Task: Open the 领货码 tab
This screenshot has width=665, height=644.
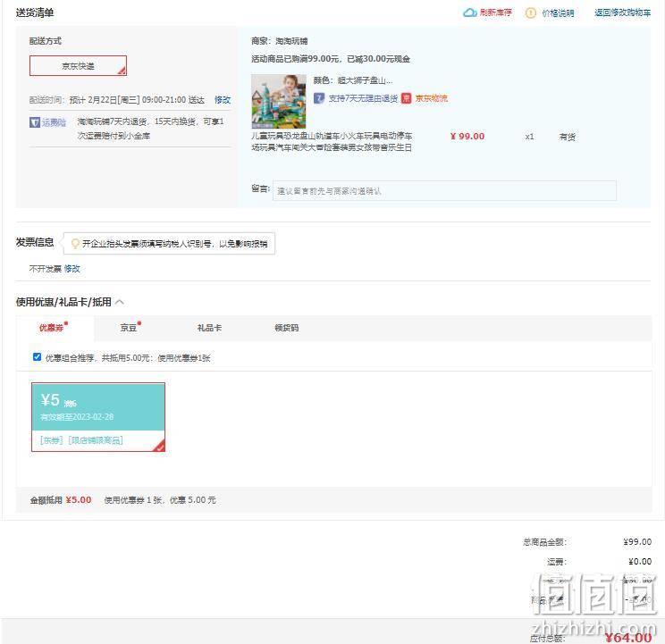Action: click(287, 328)
